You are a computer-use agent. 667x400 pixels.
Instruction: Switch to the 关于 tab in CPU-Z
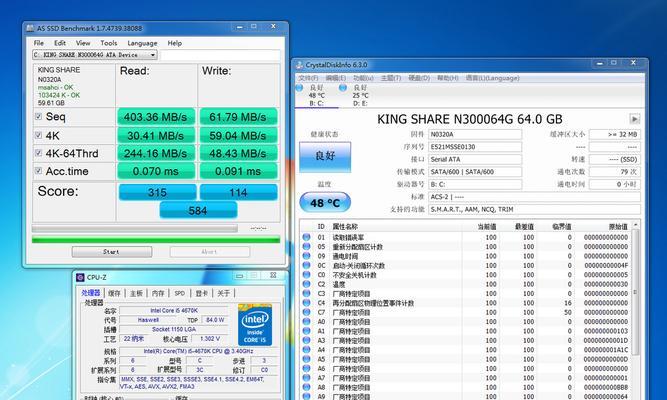point(224,293)
